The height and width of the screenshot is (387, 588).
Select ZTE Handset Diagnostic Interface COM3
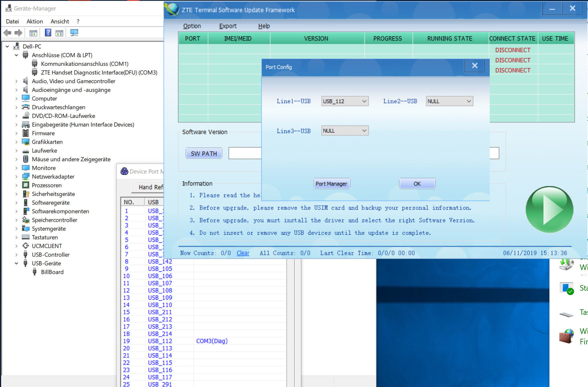point(99,73)
